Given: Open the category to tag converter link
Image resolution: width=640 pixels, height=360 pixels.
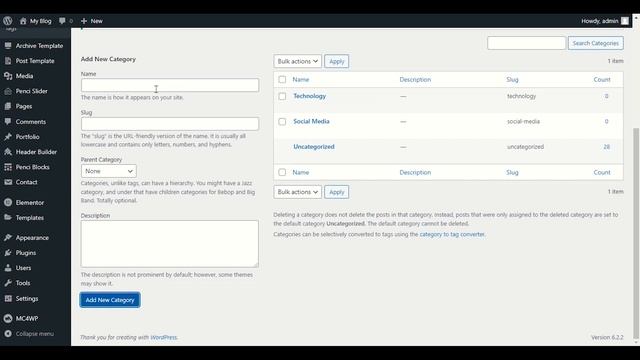Looking at the screenshot, I should click(452, 234).
